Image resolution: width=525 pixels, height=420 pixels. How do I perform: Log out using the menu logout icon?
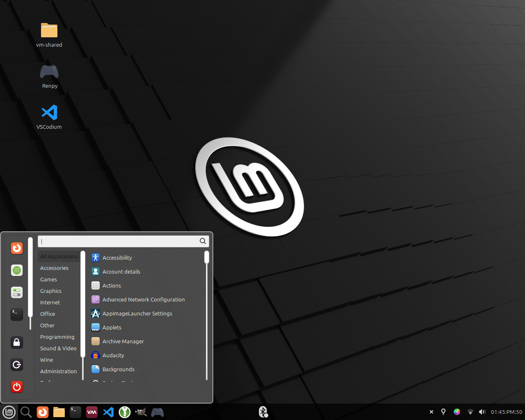click(17, 365)
